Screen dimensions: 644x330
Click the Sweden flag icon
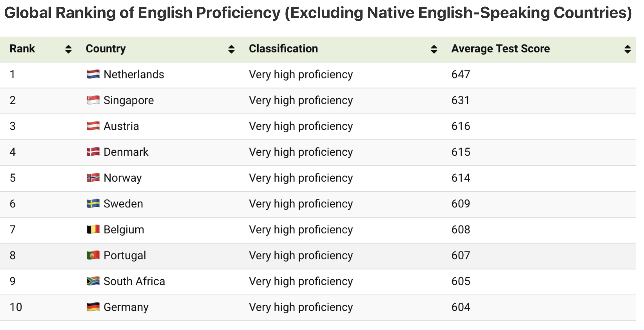(93, 203)
